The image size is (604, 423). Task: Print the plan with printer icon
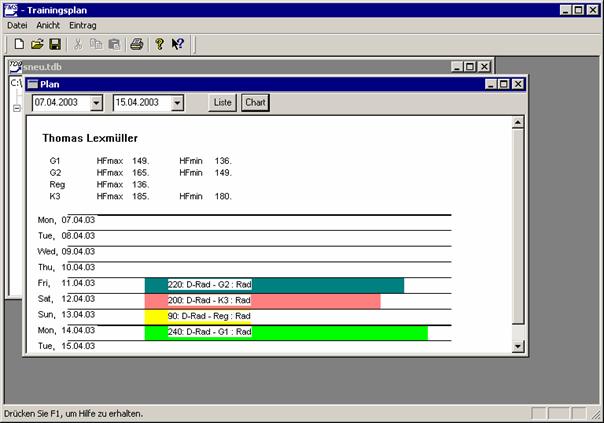click(137, 44)
